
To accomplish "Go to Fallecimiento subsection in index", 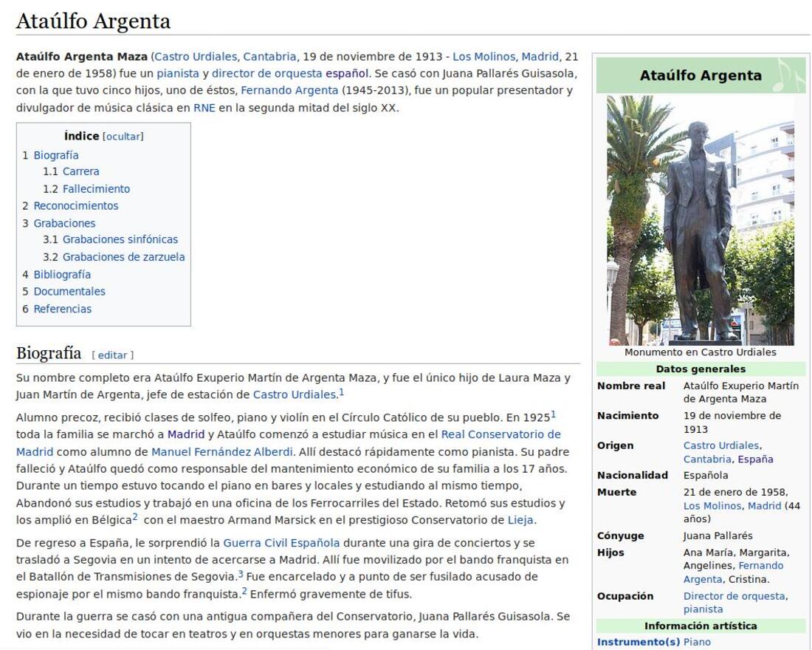I will (x=96, y=189).
